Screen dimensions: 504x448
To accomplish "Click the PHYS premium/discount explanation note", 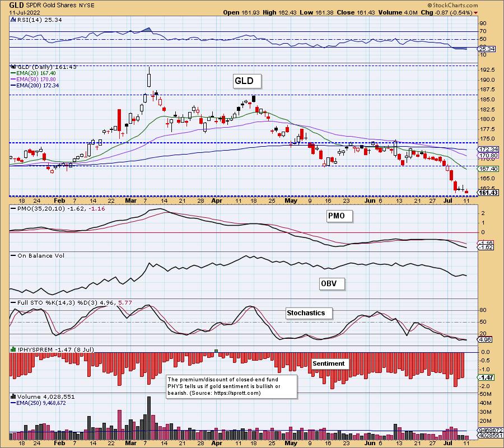I will [232, 386].
